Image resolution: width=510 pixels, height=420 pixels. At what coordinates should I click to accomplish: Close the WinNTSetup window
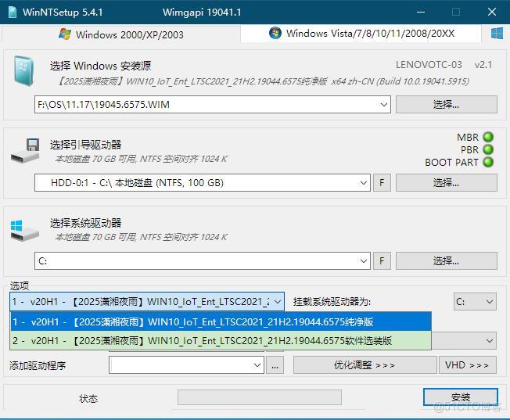pos(492,12)
